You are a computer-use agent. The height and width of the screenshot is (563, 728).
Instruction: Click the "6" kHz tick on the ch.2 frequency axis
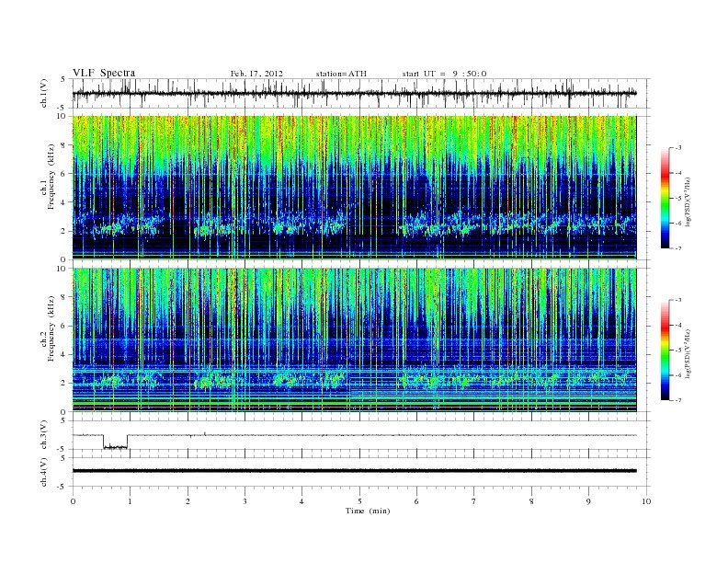click(64, 326)
